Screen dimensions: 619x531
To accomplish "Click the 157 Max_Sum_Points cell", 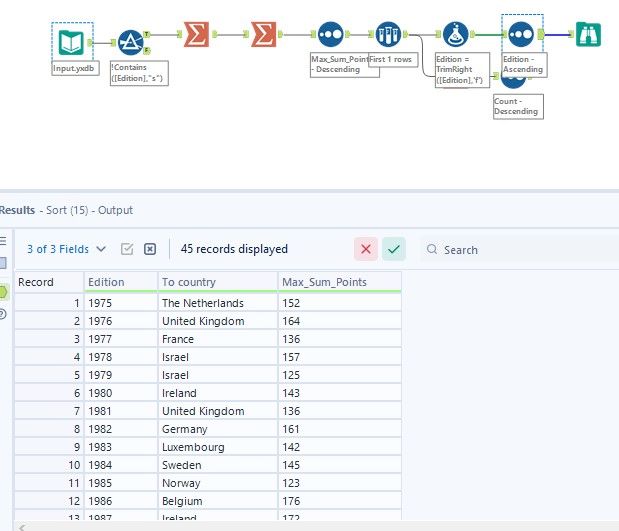I will [340, 357].
